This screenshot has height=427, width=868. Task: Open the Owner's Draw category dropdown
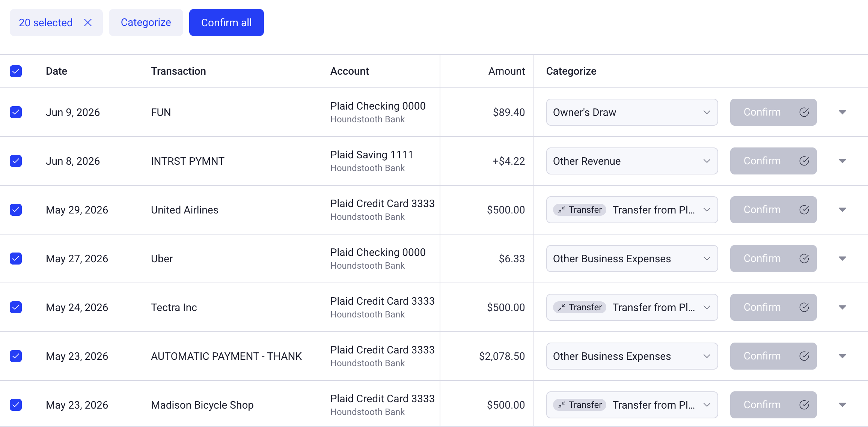coord(632,112)
